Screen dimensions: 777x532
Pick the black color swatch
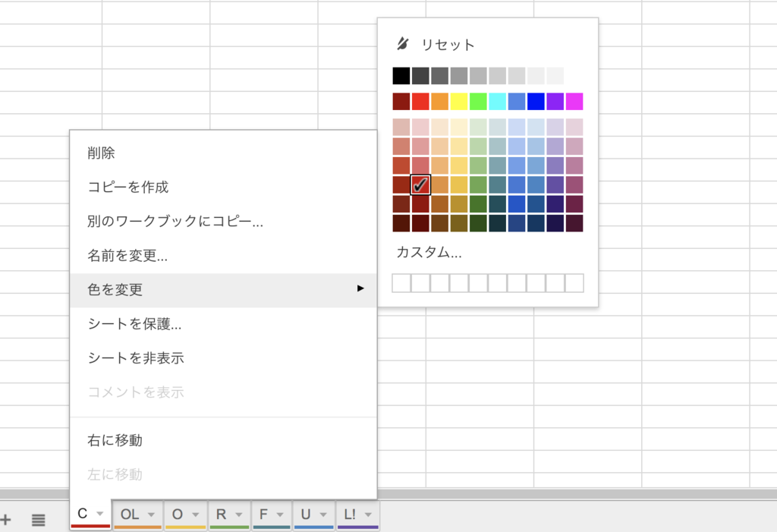pos(401,76)
